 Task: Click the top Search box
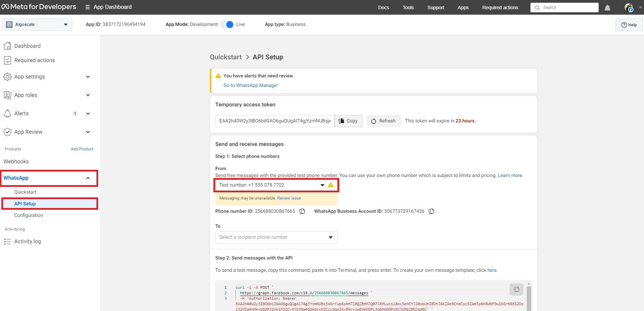pyautogui.click(x=565, y=8)
